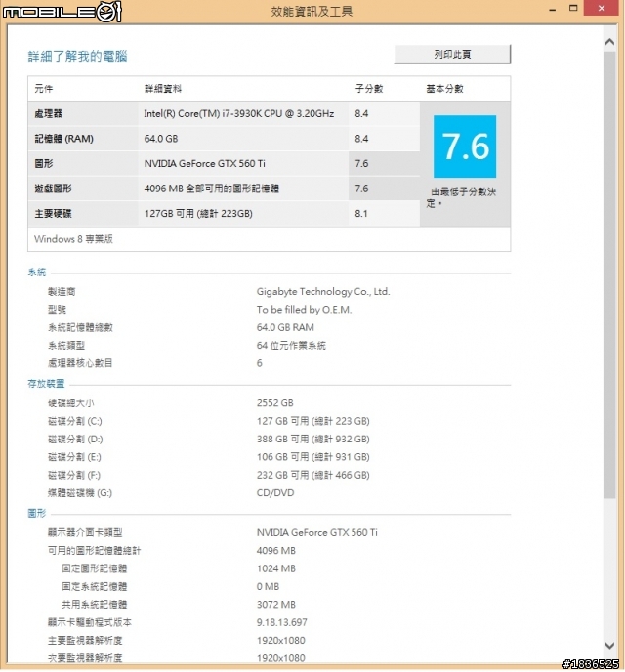Click the 詳細資料 column header

click(163, 89)
